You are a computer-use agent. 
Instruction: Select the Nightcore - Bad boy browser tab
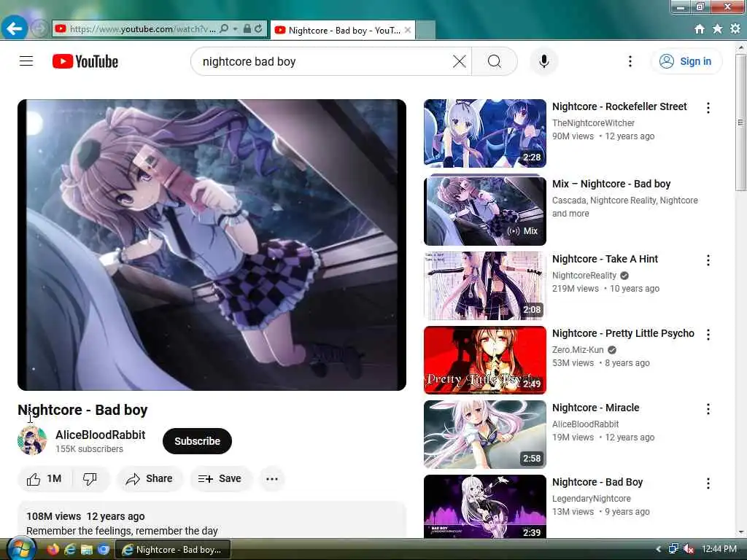coord(343,30)
